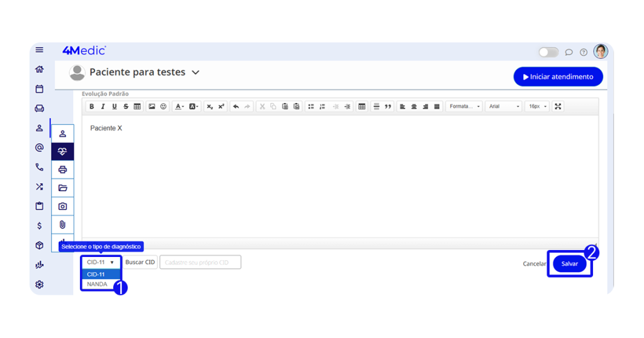The image size is (644, 338).
Task: Open the hamburger menu icon
Action: [x=40, y=50]
